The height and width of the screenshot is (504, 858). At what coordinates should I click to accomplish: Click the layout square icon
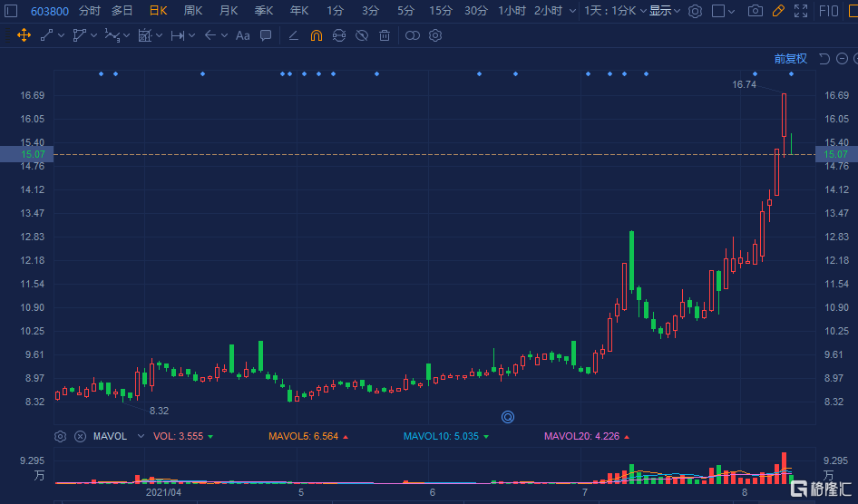[x=718, y=11]
